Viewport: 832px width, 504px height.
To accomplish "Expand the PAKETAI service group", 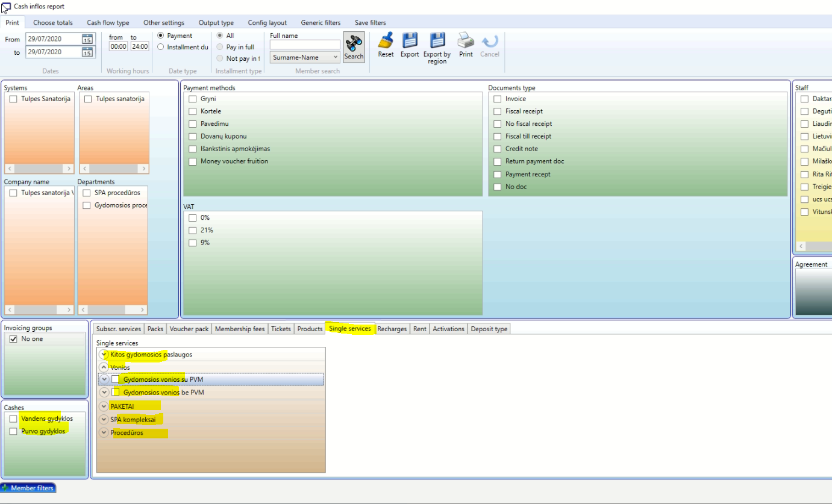I will [104, 406].
